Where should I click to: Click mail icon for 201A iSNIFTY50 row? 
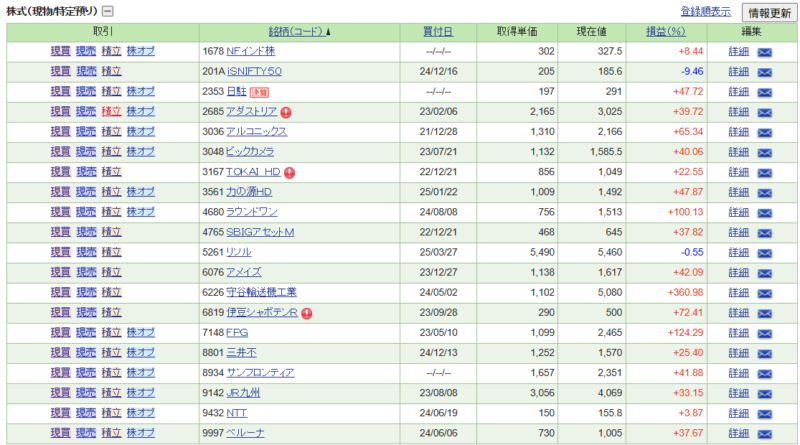click(x=764, y=72)
